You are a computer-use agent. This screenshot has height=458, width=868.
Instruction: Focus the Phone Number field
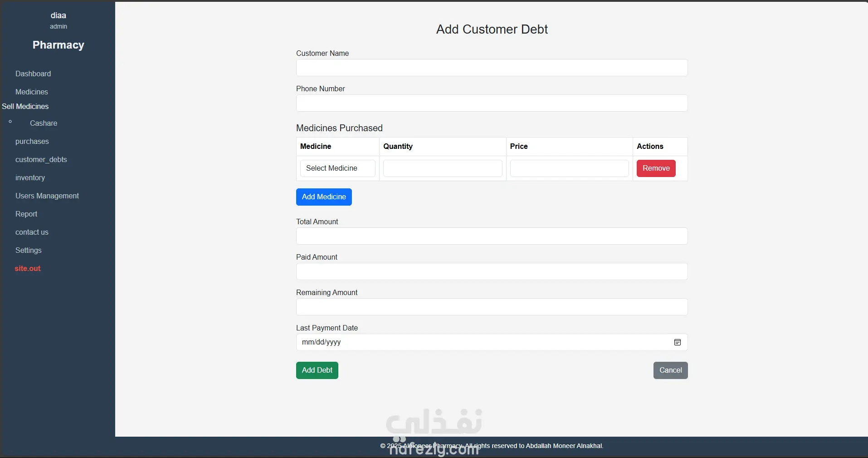tap(492, 103)
